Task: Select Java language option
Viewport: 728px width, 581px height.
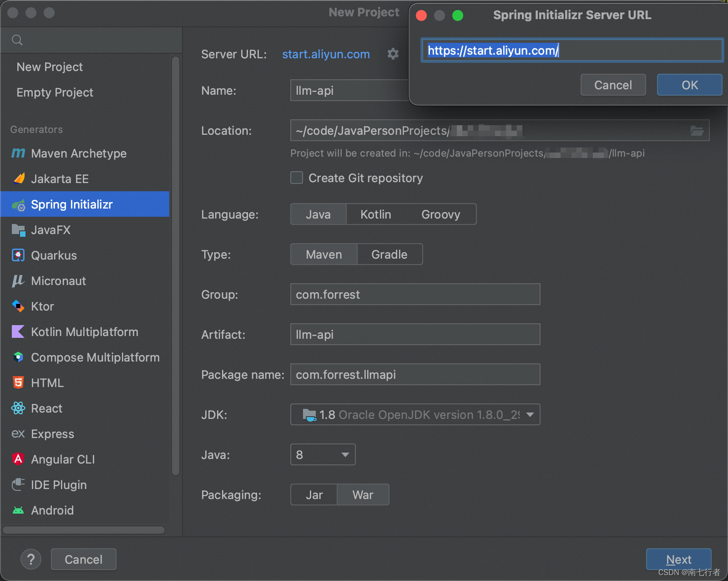Action: pyautogui.click(x=318, y=214)
